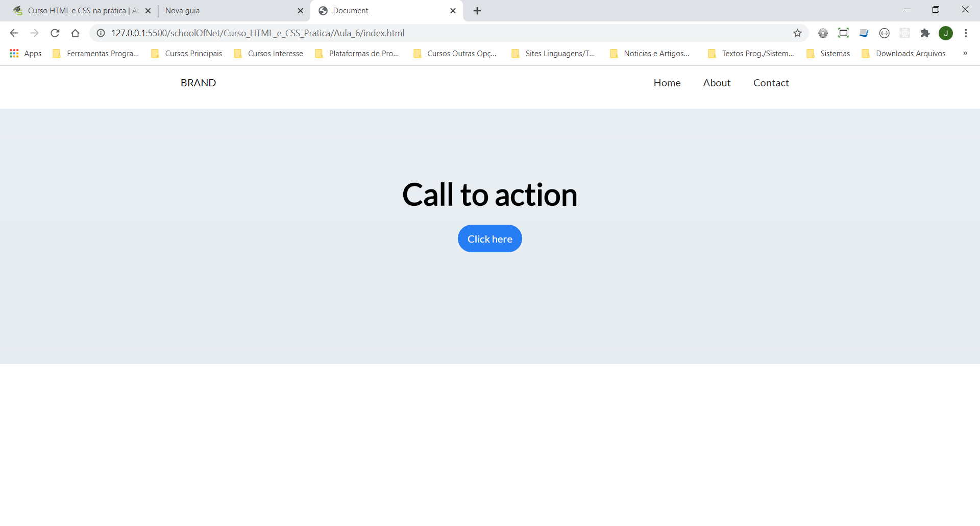Expand the Sistemas bookmark folder

point(828,54)
